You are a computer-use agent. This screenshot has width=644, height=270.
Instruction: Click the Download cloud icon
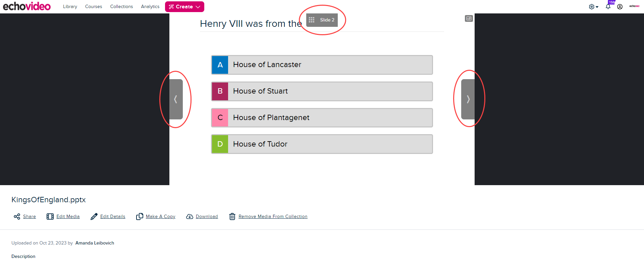tap(190, 217)
